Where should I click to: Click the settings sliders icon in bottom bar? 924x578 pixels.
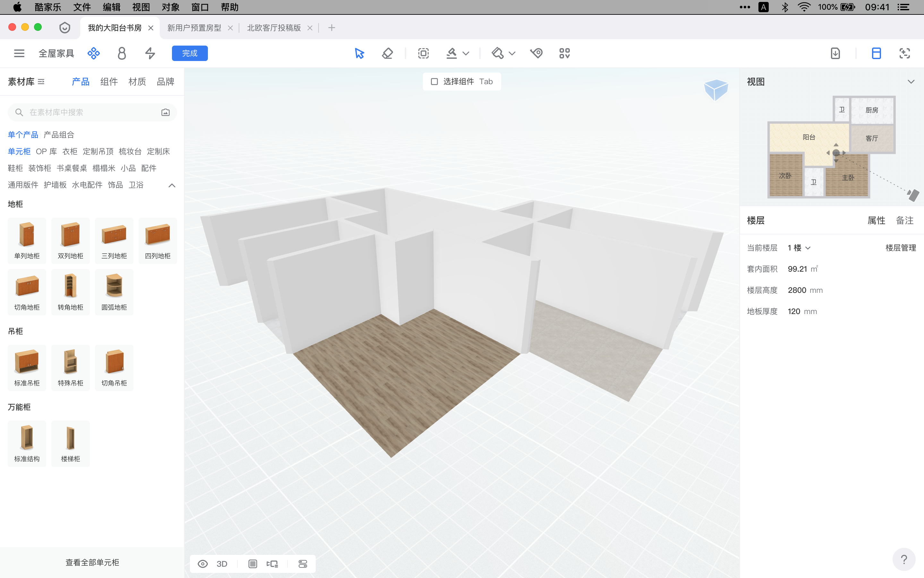click(303, 564)
